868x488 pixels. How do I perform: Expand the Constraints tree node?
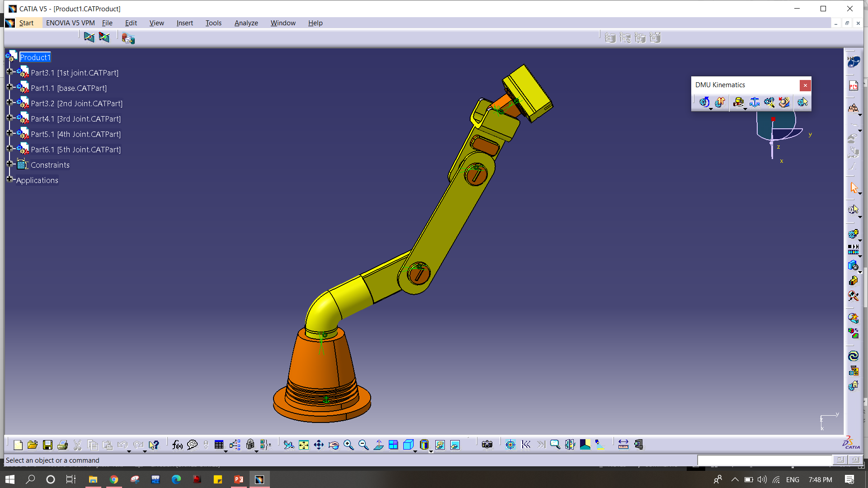tap(9, 164)
